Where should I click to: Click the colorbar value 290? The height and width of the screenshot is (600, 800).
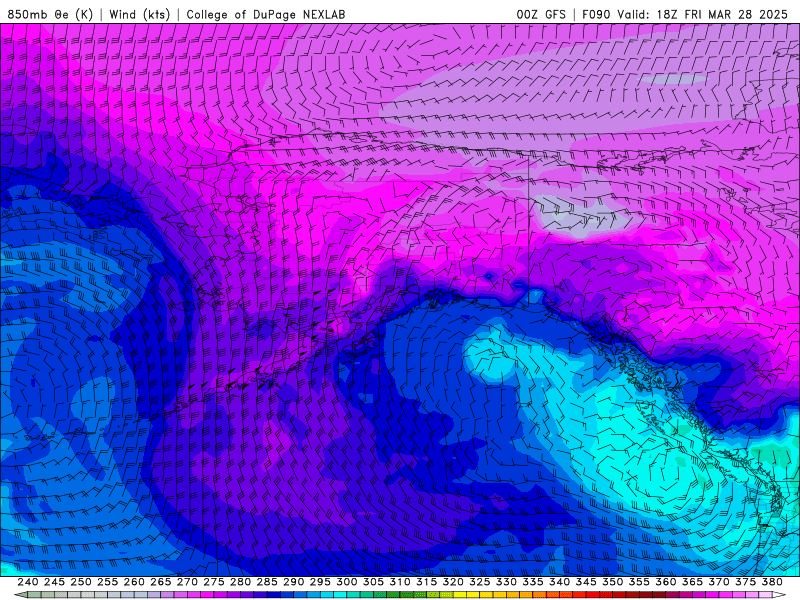[293, 582]
